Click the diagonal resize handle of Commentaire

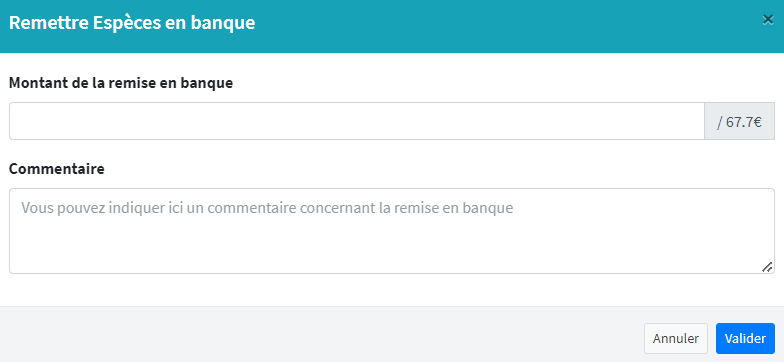(x=766, y=268)
